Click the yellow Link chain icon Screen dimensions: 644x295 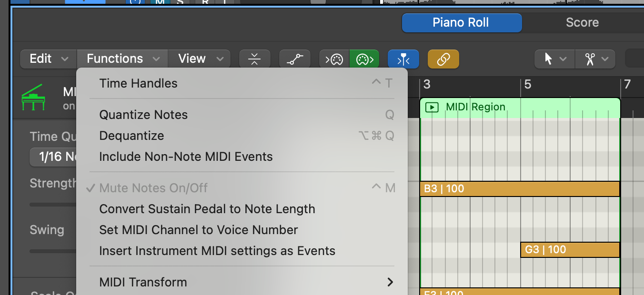coord(443,59)
